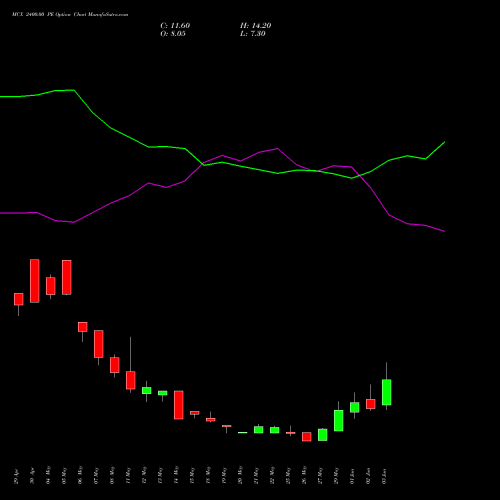Click the '30 Apr' date axis label
Screen dimensions: 500x500
coord(33,476)
